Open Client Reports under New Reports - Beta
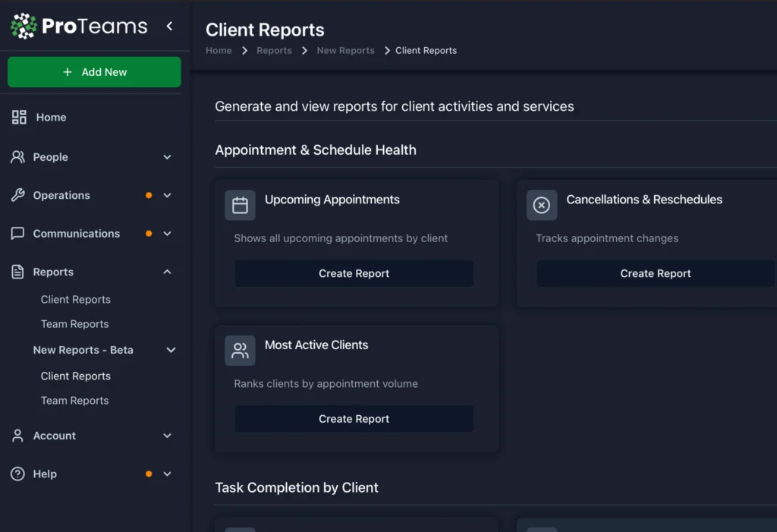Image resolution: width=777 pixels, height=532 pixels. point(75,376)
